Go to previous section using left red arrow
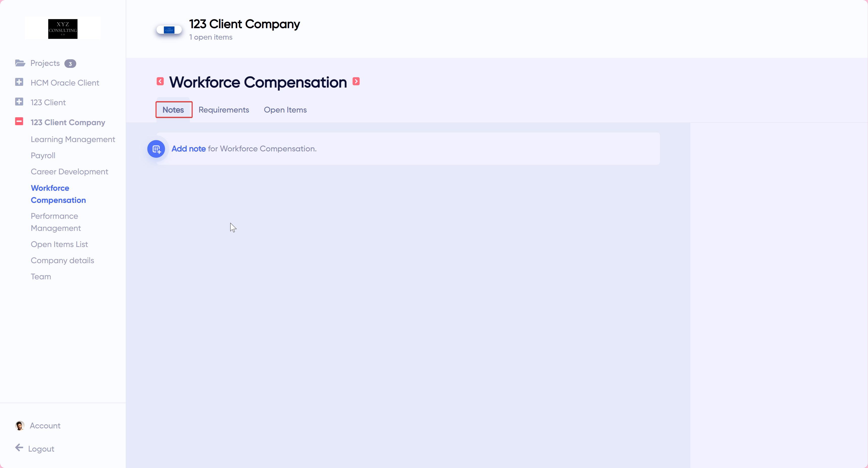The height and width of the screenshot is (468, 868). pyautogui.click(x=160, y=81)
